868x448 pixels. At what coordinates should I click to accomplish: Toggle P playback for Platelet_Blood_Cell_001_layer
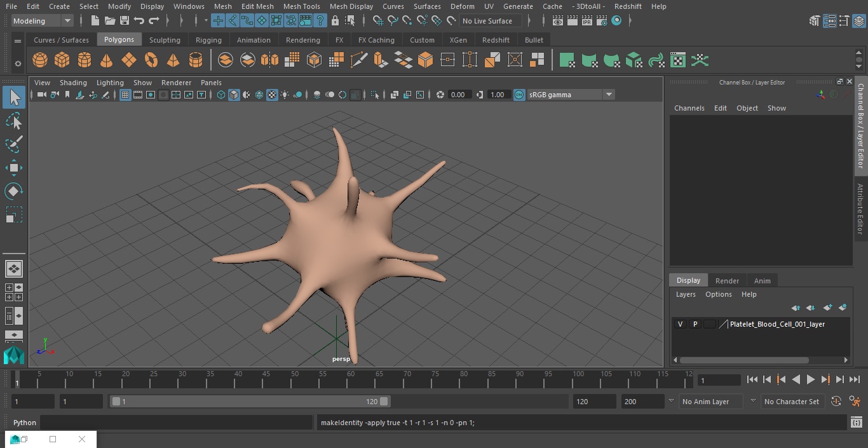[695, 324]
